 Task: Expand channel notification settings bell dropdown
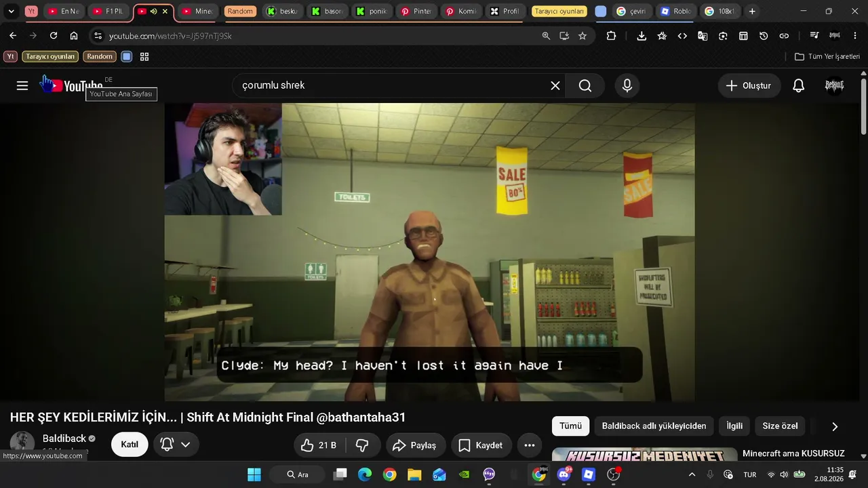click(x=176, y=445)
